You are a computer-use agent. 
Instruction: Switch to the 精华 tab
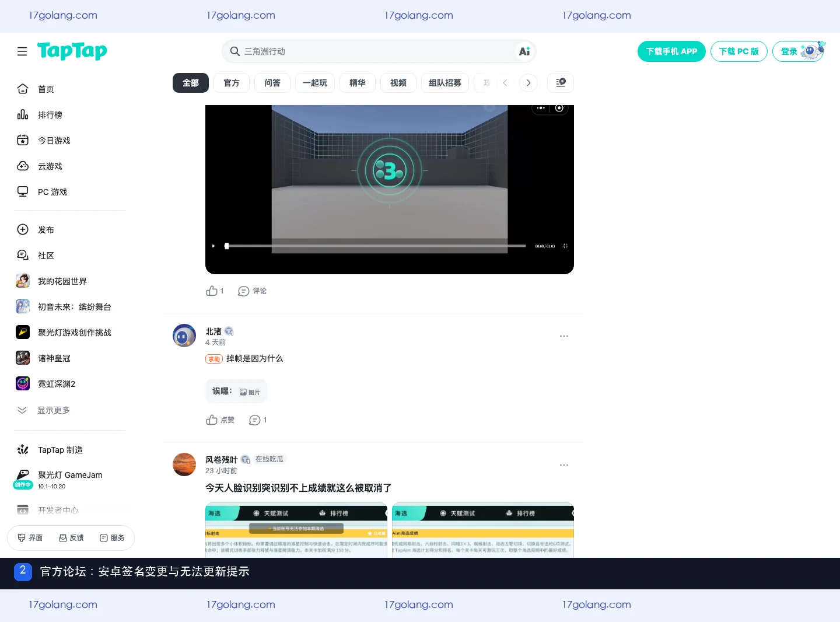[358, 83]
